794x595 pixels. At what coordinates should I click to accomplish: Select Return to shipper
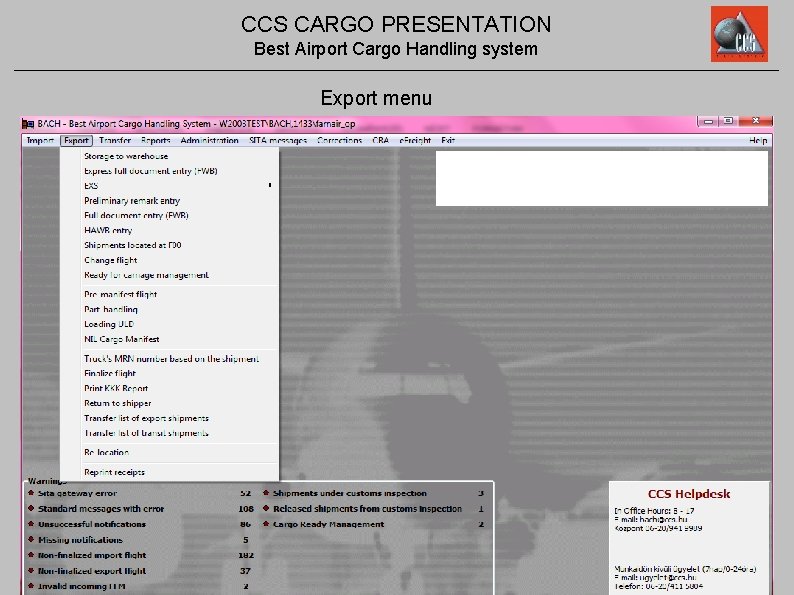[x=170, y=403]
